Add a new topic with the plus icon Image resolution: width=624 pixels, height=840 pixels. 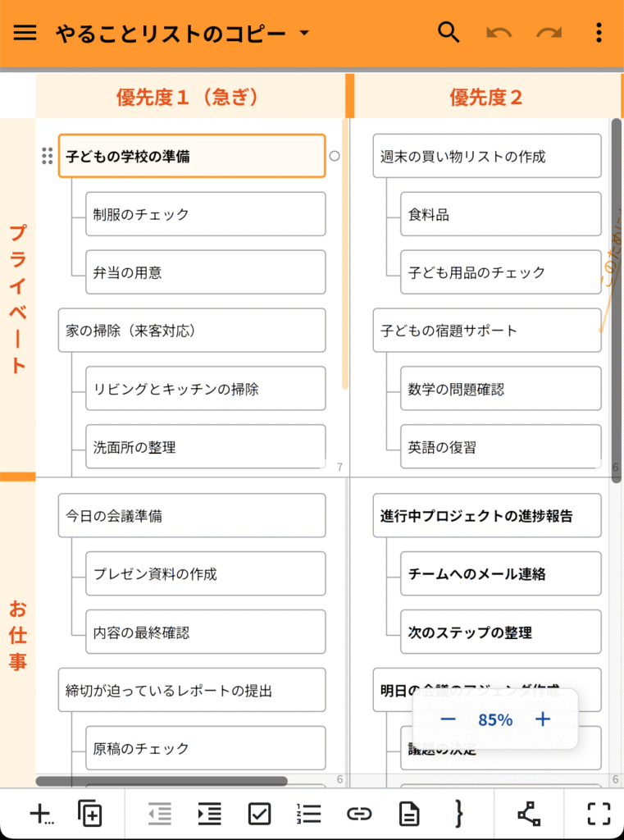(x=36, y=814)
